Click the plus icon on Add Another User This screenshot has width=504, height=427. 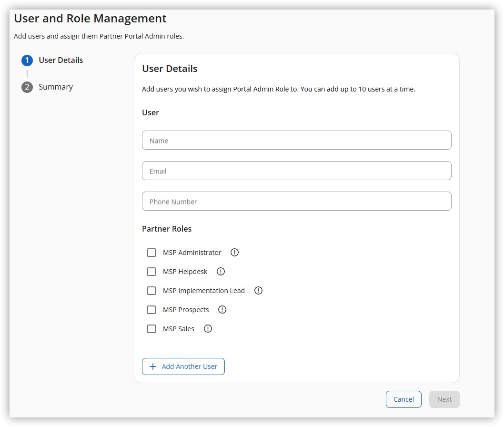[152, 366]
